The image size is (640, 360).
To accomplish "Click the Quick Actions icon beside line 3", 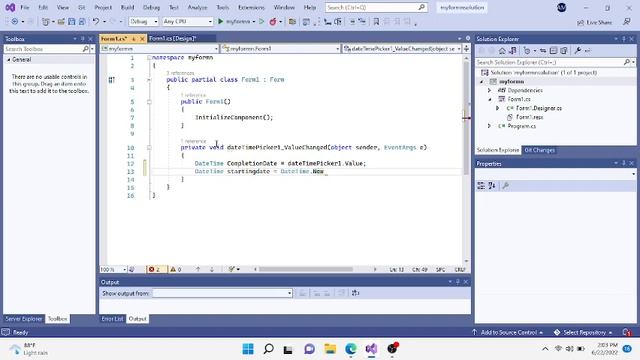I will click(111, 80).
